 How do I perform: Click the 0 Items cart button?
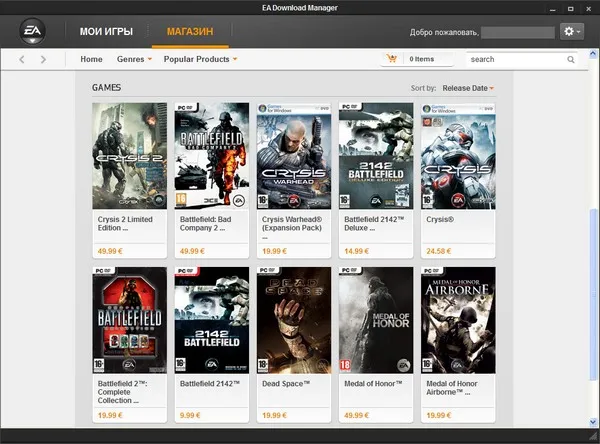tap(421, 60)
